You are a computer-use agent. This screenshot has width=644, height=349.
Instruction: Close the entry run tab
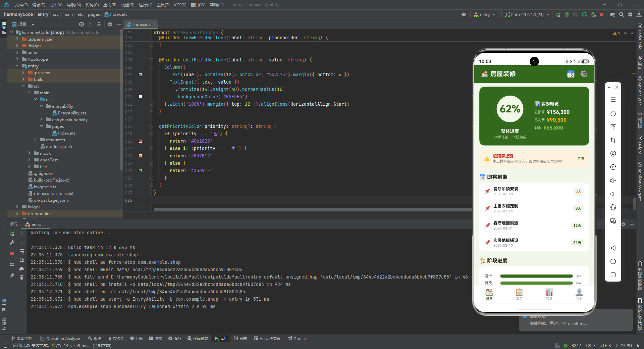pos(45,225)
